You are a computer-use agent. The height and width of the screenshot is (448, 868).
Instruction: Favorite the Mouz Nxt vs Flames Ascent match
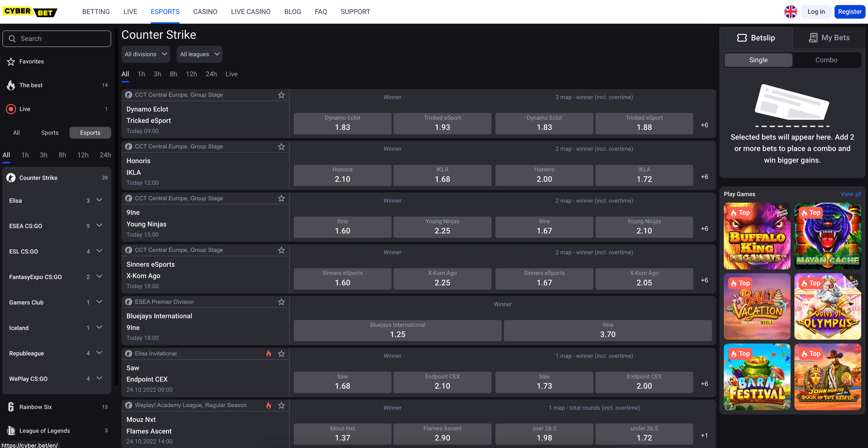281,406
